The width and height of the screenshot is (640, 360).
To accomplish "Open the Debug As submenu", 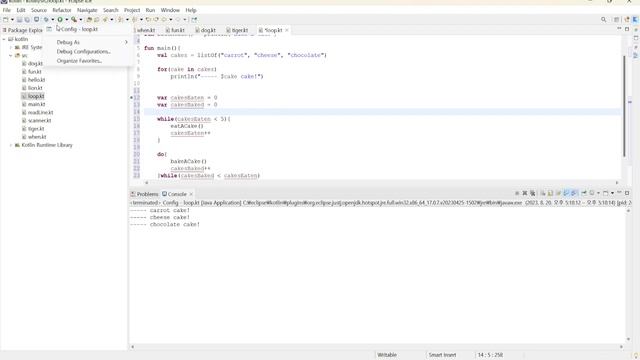I will 88,42.
